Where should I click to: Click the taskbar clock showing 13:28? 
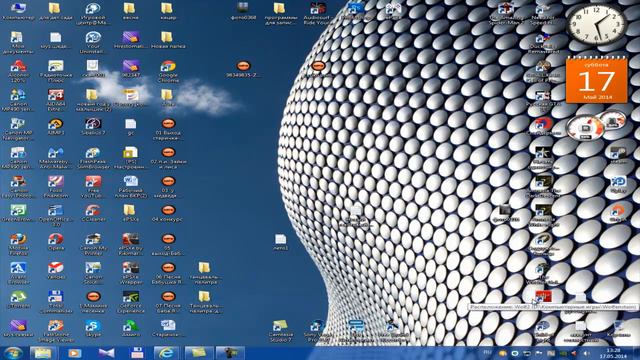coord(613,353)
